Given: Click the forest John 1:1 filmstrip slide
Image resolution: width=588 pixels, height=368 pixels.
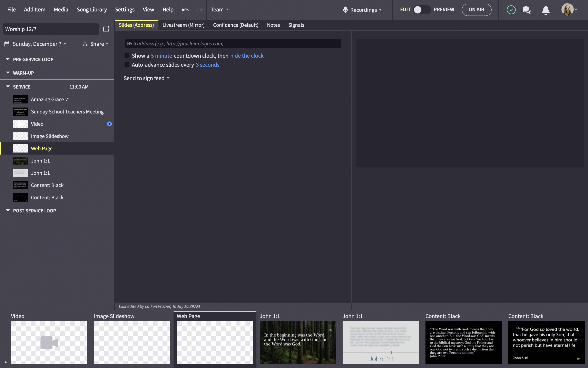Looking at the screenshot, I should 298,343.
